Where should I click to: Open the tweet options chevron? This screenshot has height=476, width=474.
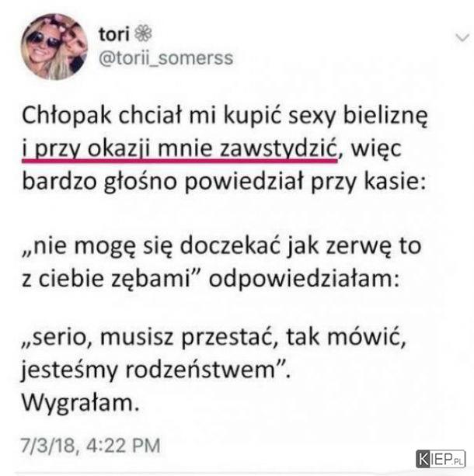[x=462, y=38]
